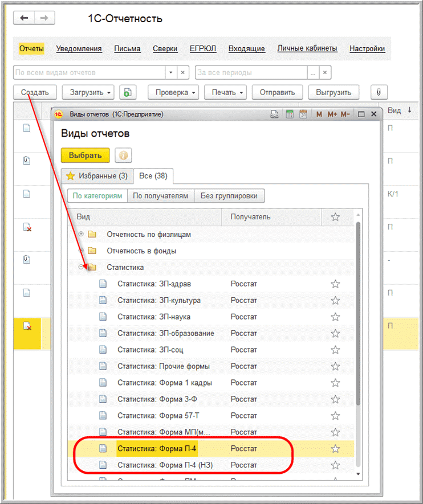Switch to the Избранные (3) tab
The image size is (423, 504).
pyautogui.click(x=97, y=175)
